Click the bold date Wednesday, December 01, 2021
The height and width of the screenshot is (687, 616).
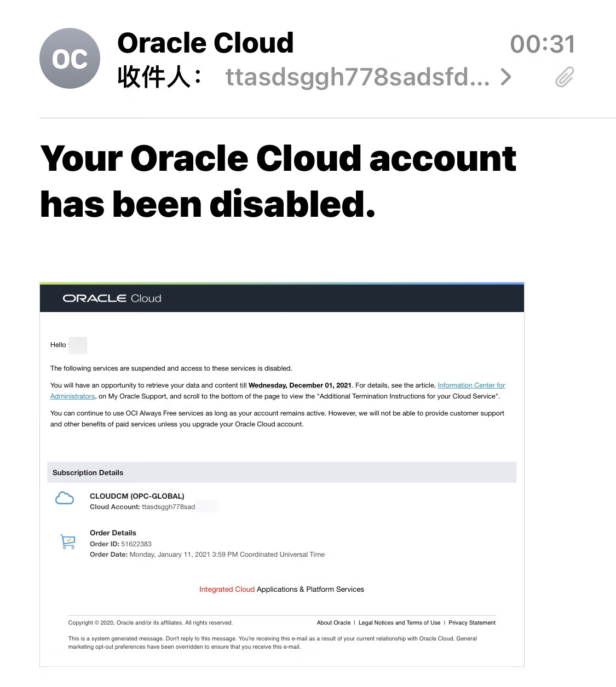point(300,385)
